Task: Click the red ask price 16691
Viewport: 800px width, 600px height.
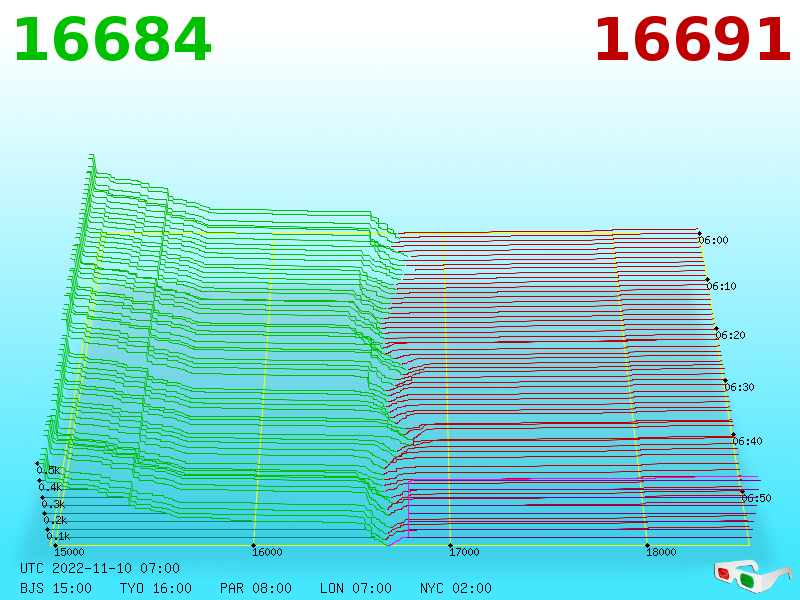Action: (693, 40)
